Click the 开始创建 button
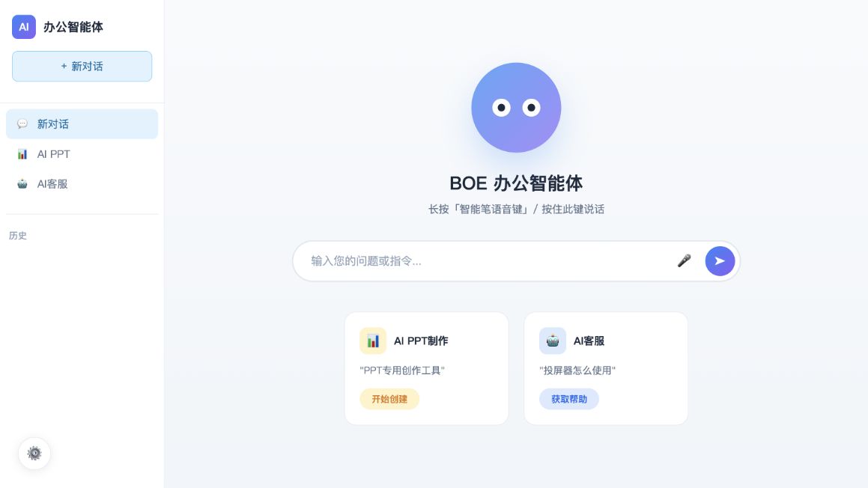 (x=389, y=399)
